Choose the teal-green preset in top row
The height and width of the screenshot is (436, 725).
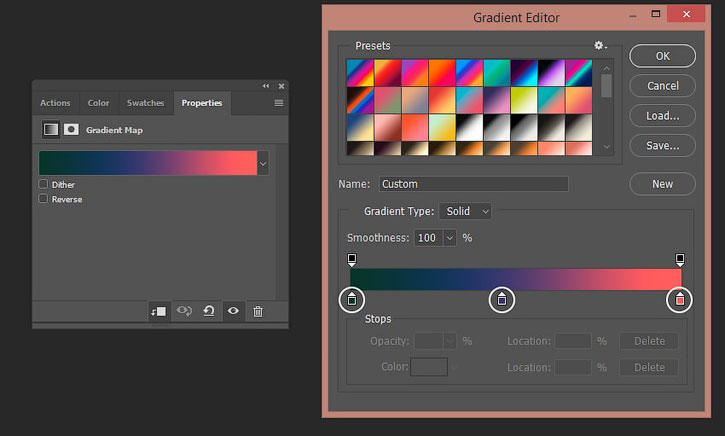click(497, 73)
